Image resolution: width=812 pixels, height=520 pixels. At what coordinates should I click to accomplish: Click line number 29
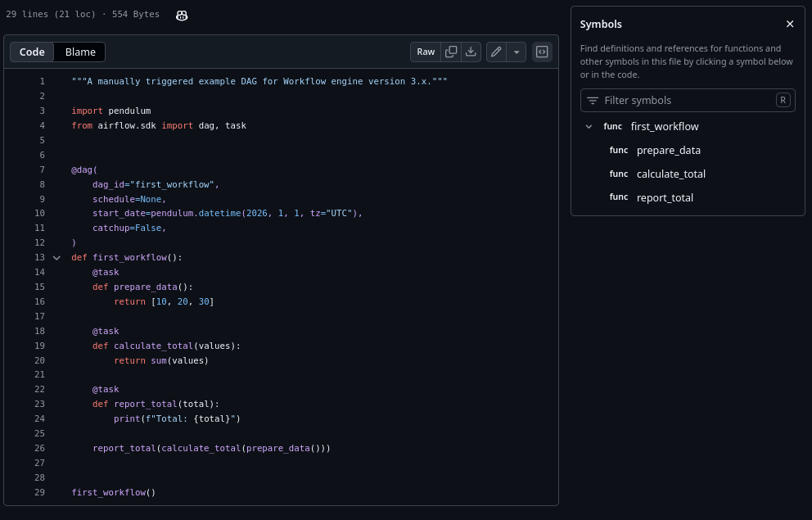[x=40, y=492]
